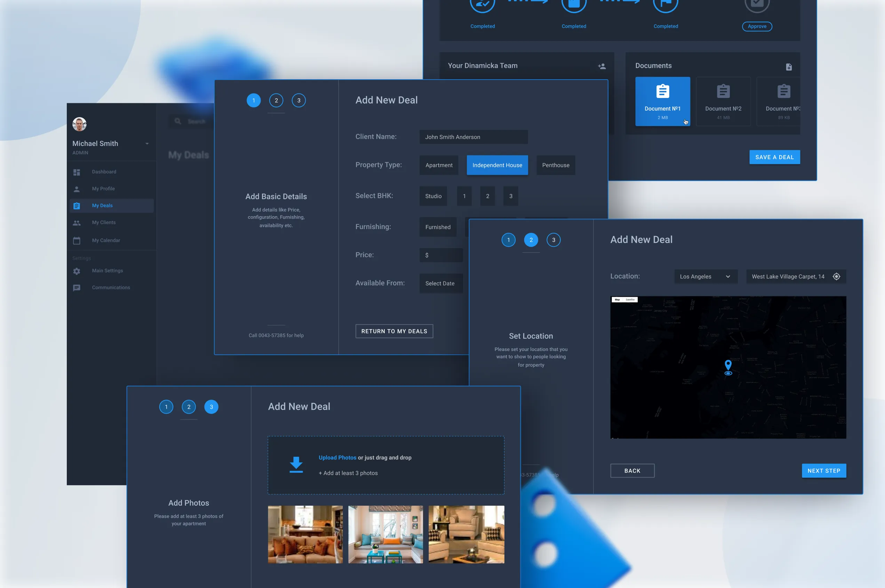Screen dimensions: 885x588
Task: Click the download arrow upload icon
Action: tap(296, 465)
